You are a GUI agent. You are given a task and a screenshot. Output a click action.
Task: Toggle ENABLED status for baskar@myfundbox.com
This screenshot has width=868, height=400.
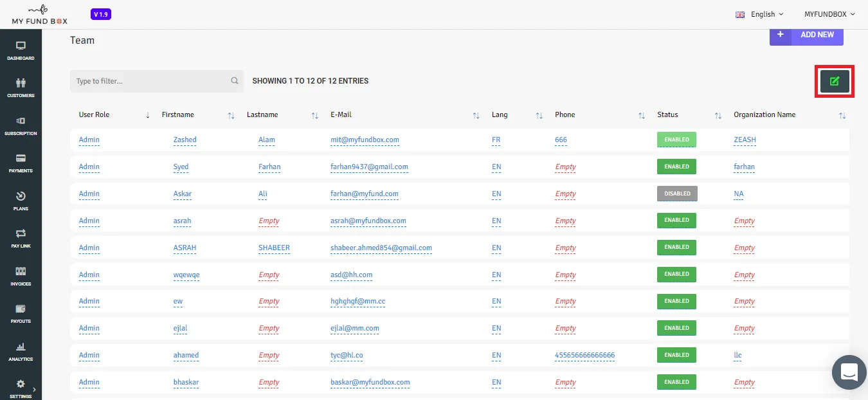point(676,382)
